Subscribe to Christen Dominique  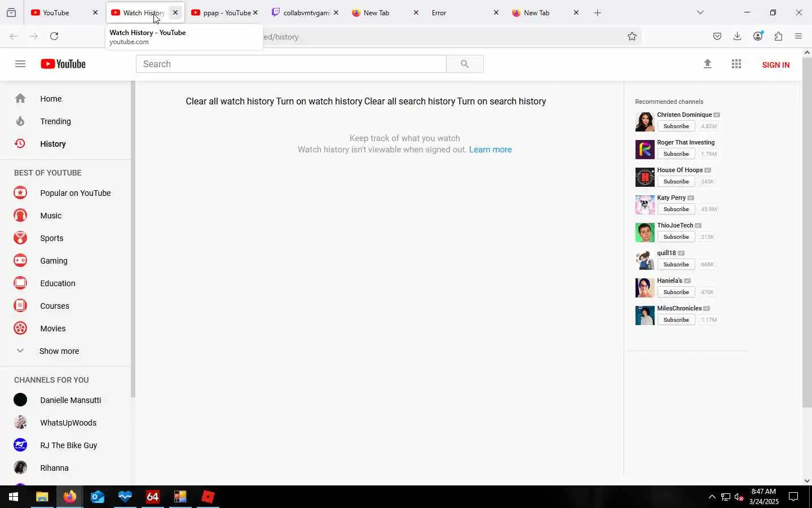676,126
